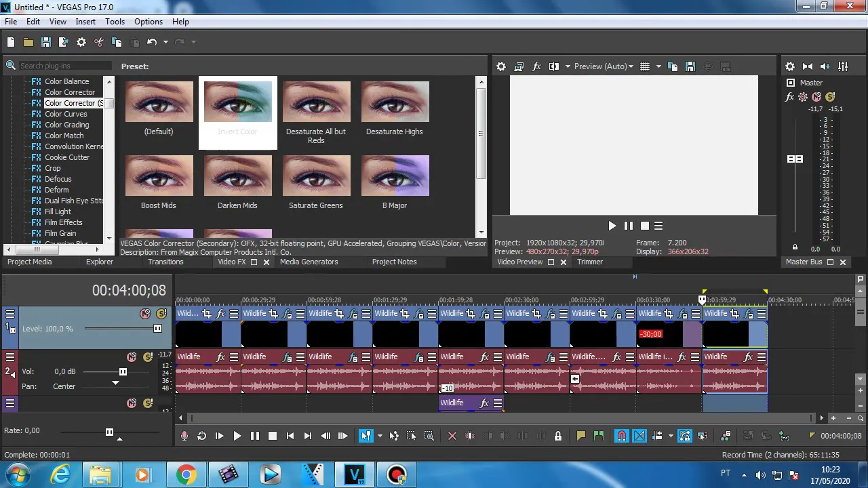Toggle the event Lock padlock
This screenshot has height=488, width=868.
click(x=558, y=436)
